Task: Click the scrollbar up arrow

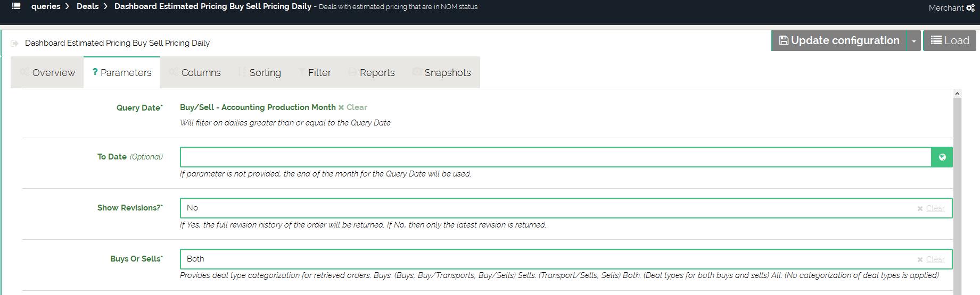Action: coord(957,94)
